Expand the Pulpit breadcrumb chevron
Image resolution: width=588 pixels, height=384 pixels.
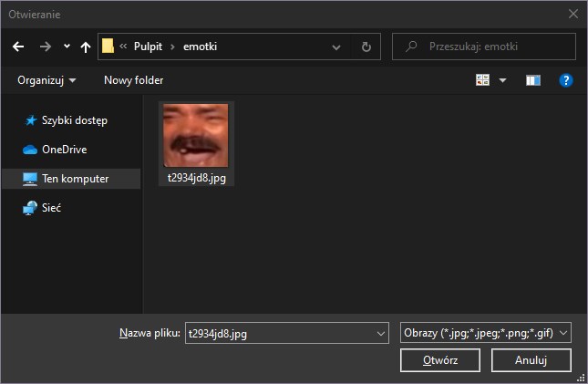tap(172, 47)
